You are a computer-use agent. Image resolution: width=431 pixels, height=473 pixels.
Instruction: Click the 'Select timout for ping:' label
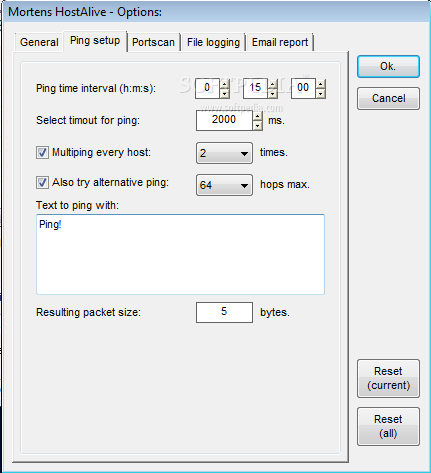(x=88, y=120)
